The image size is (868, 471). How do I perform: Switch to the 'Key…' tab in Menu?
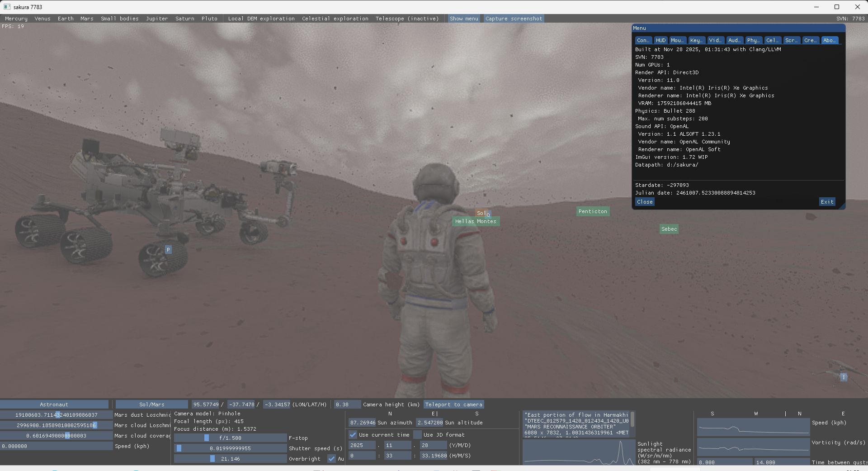tap(696, 40)
